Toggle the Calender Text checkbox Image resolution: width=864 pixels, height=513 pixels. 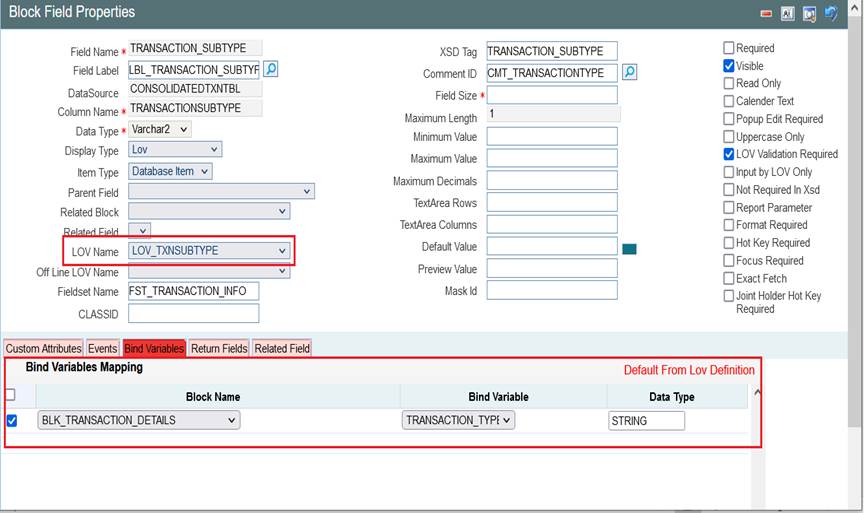[728, 101]
